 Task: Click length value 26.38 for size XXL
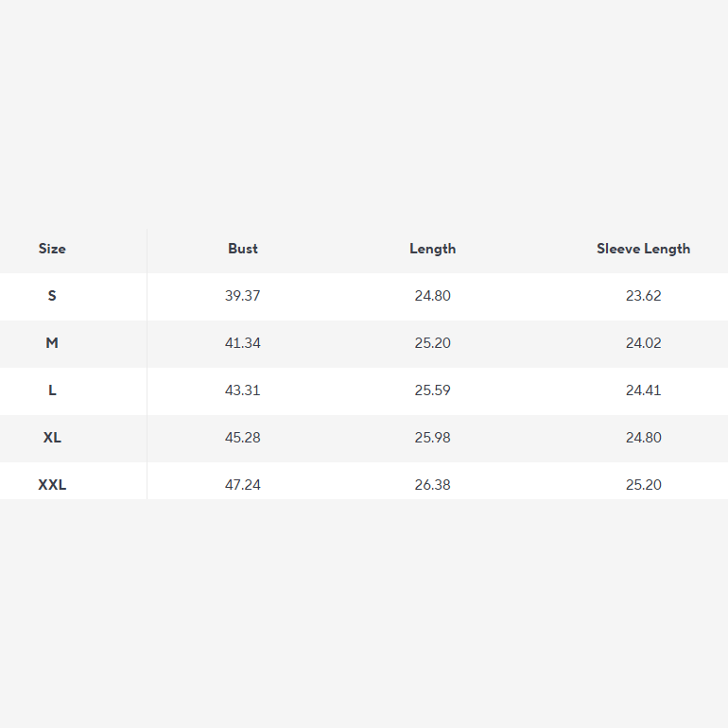432,485
